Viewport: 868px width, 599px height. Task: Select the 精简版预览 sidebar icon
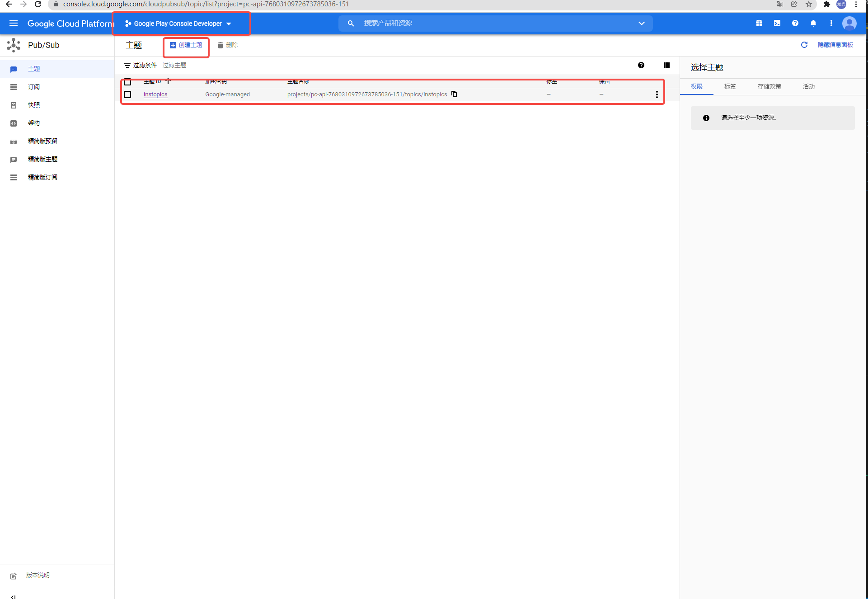point(13,141)
